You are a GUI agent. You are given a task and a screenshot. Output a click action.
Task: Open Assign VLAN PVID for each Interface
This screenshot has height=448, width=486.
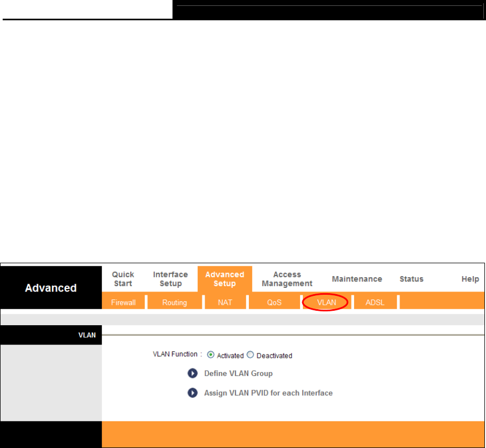pyautogui.click(x=269, y=393)
